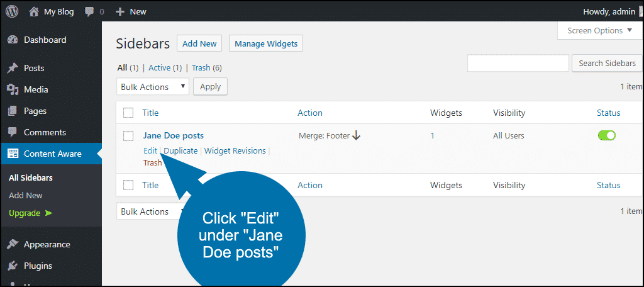Click the plus New icon in admin bar
This screenshot has height=287, width=644.
click(x=120, y=12)
